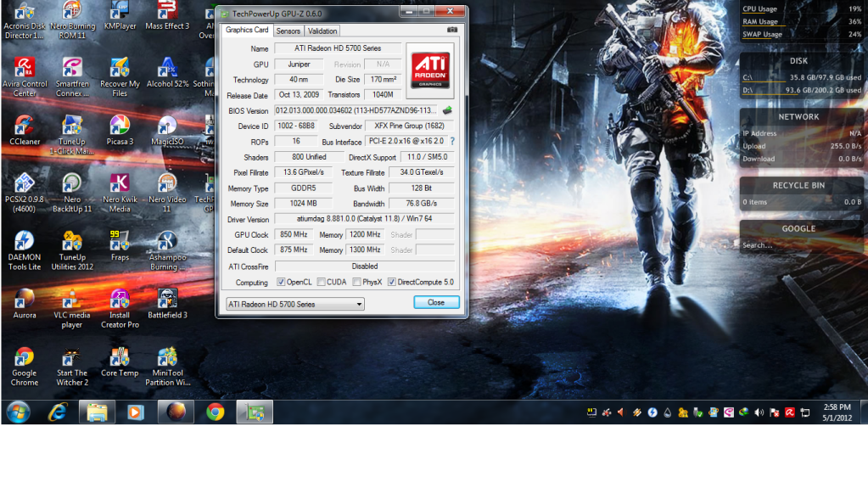Launch PCSX2 0.9.8 emulator icon
This screenshot has height=488, width=868.
(x=25, y=194)
